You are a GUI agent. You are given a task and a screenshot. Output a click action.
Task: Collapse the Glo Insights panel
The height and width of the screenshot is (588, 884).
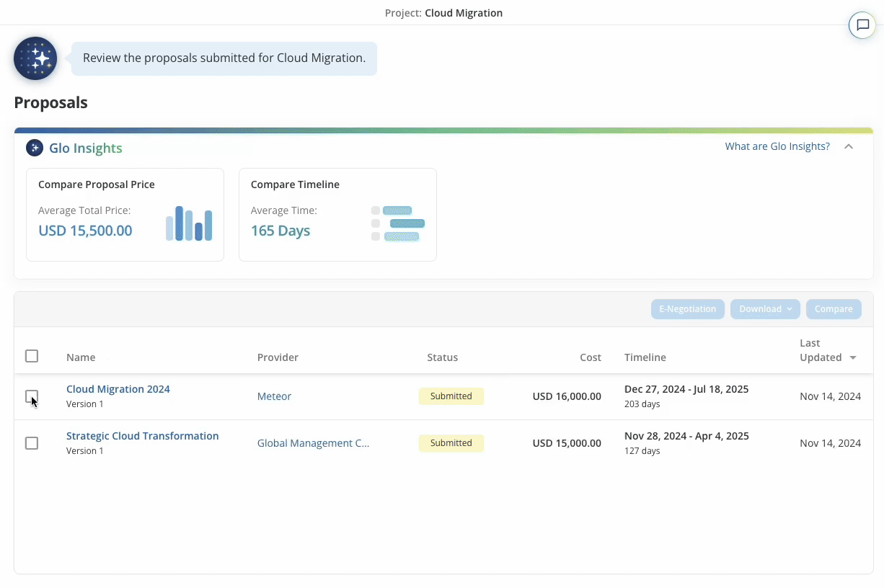[x=849, y=146]
